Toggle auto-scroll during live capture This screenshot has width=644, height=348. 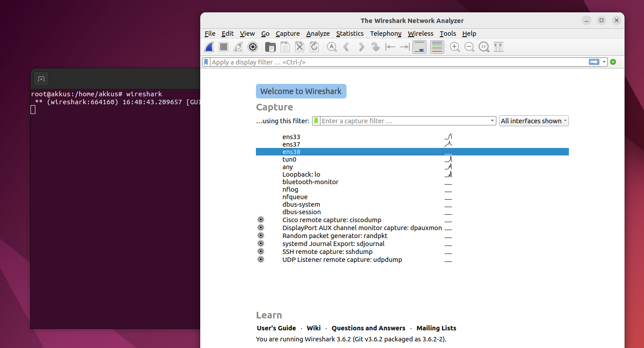(x=419, y=47)
